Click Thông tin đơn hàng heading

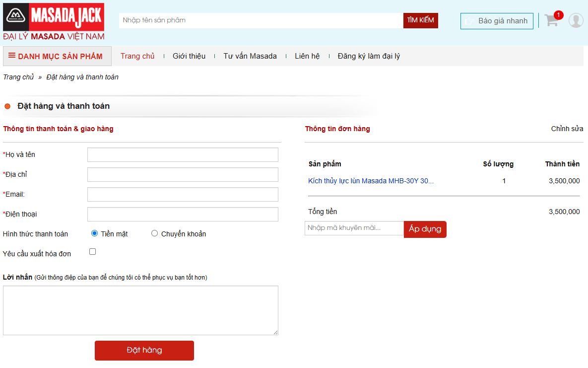[337, 129]
